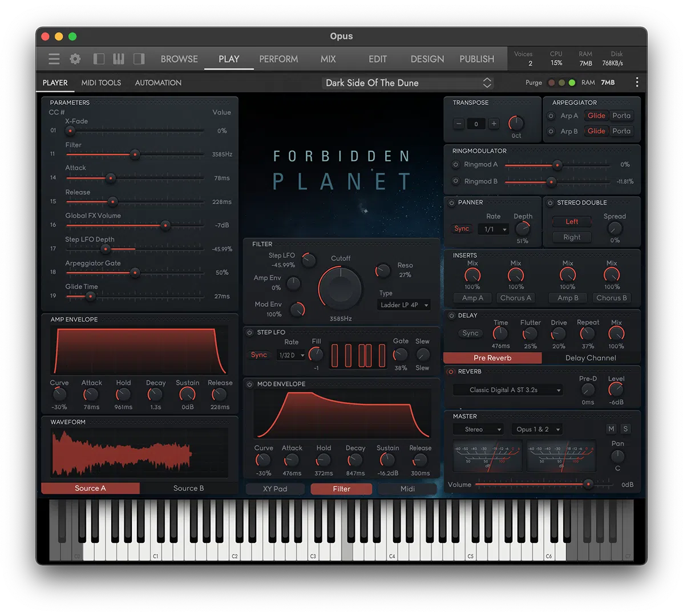Open the XY Pad view
This screenshot has height=616, width=683.
click(275, 489)
